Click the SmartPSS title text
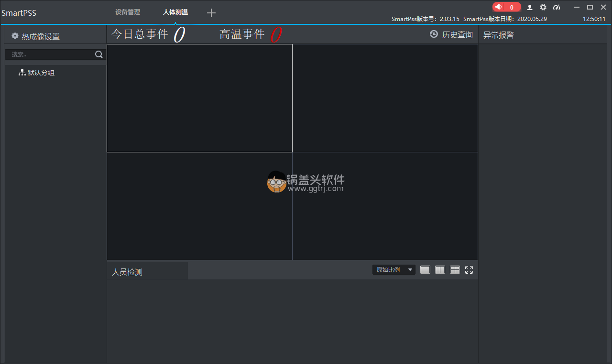 [x=19, y=13]
